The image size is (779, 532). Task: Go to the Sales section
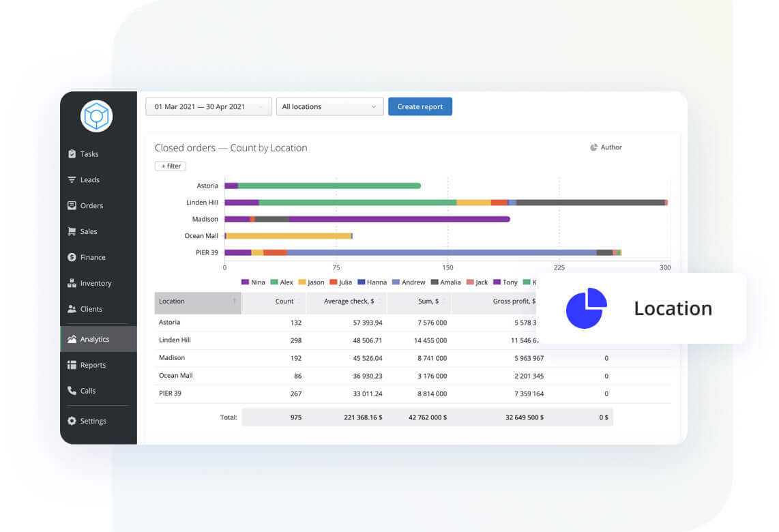(86, 231)
